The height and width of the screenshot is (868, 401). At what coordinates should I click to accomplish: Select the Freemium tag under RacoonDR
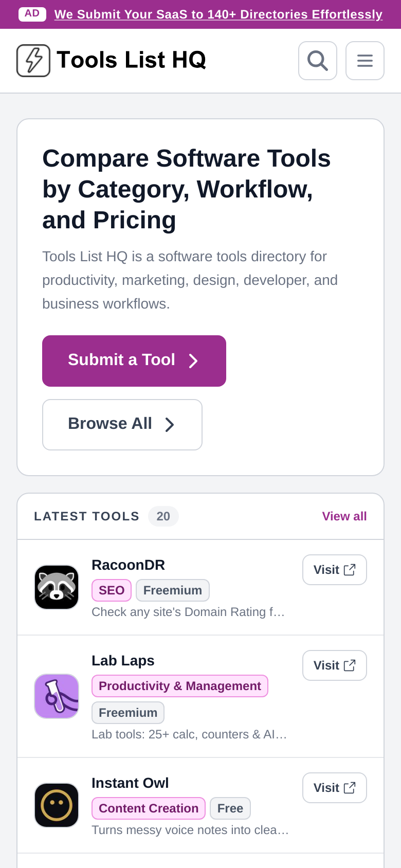click(173, 590)
